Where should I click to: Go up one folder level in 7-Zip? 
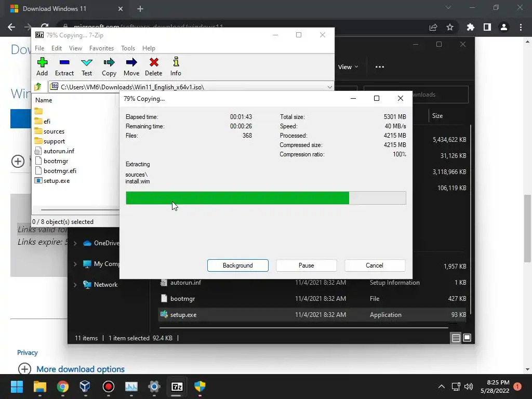click(38, 87)
